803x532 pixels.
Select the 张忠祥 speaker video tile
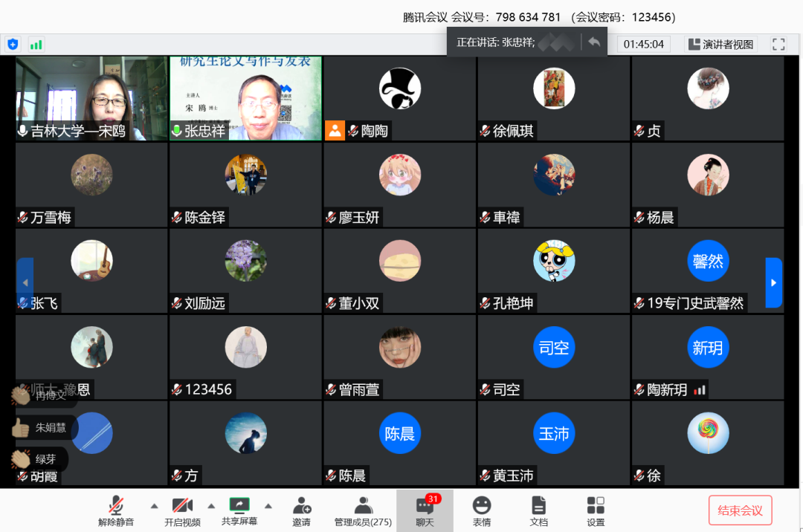(x=246, y=98)
